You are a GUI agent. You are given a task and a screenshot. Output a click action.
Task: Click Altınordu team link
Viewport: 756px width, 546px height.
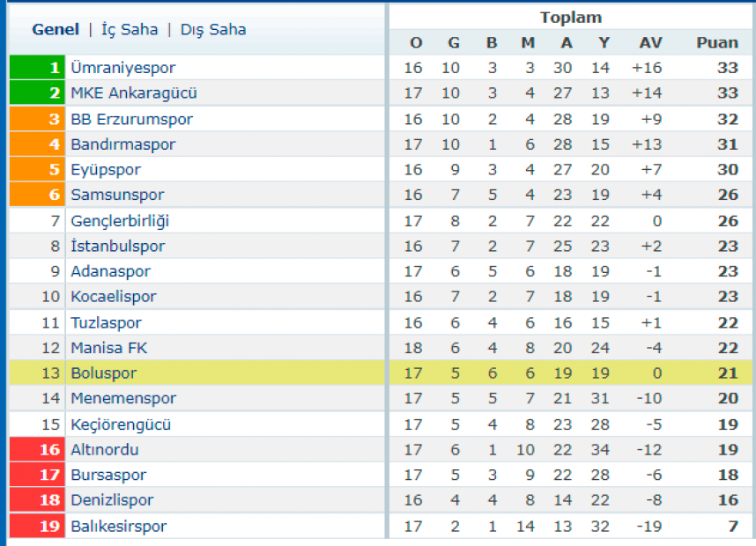point(105,450)
